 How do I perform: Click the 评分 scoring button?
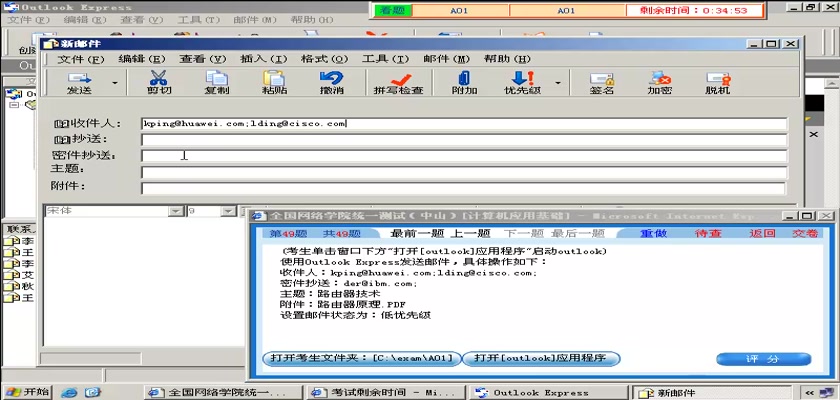coord(764,359)
